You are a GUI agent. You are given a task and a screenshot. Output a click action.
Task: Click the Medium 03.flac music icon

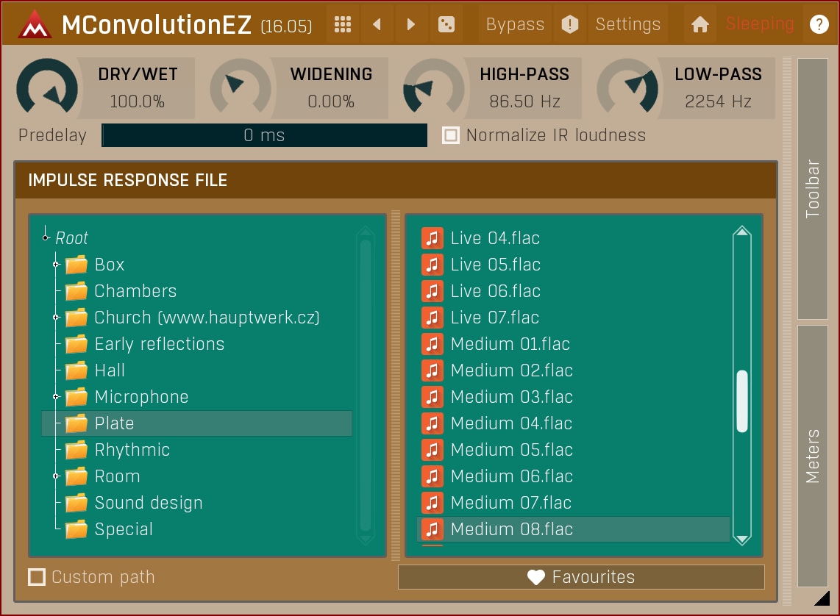point(433,396)
